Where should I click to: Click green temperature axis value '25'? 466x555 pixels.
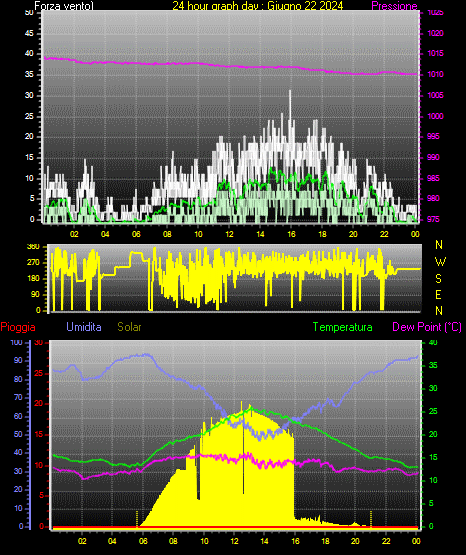tap(433, 411)
